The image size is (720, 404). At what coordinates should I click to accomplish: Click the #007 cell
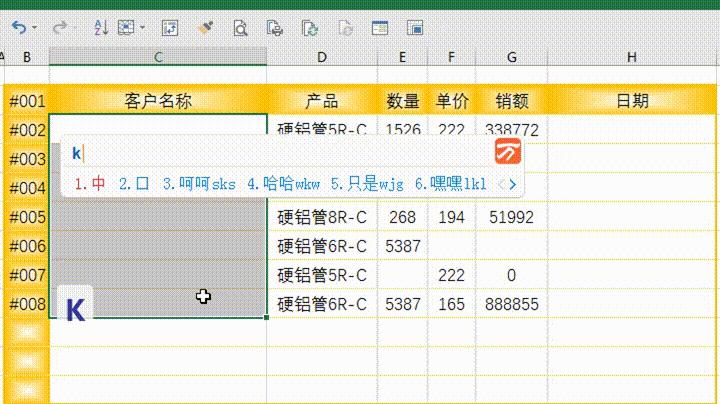coord(27,275)
